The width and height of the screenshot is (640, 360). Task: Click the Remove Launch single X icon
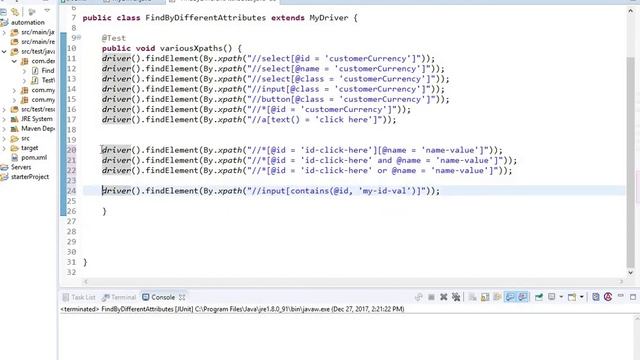coord(444,297)
